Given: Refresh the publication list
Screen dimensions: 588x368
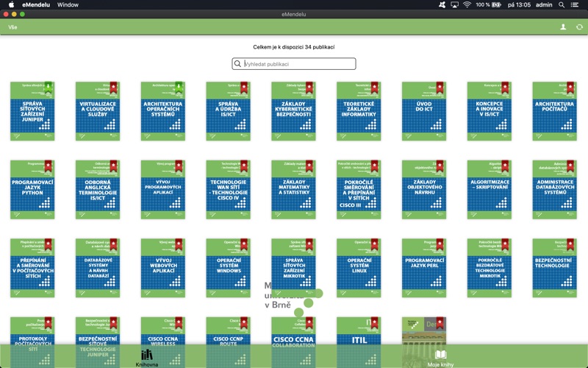Looking at the screenshot, I should [579, 27].
